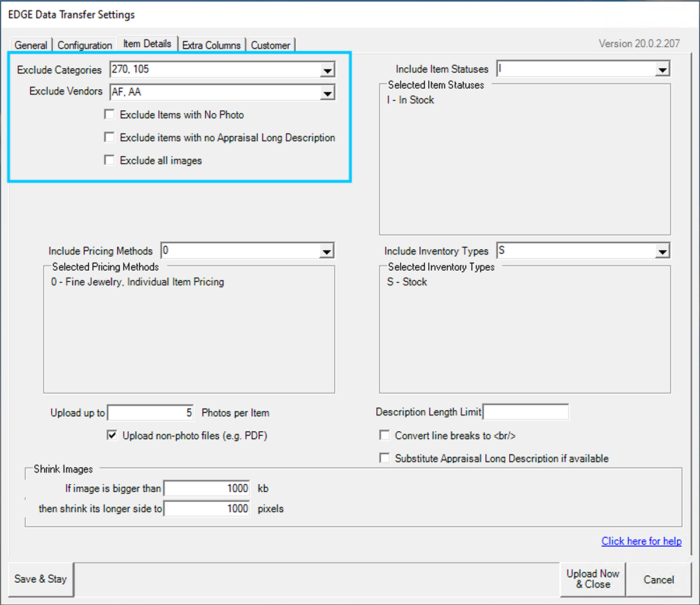
Task: Enable Exclude Items with No Photo
Action: [109, 114]
